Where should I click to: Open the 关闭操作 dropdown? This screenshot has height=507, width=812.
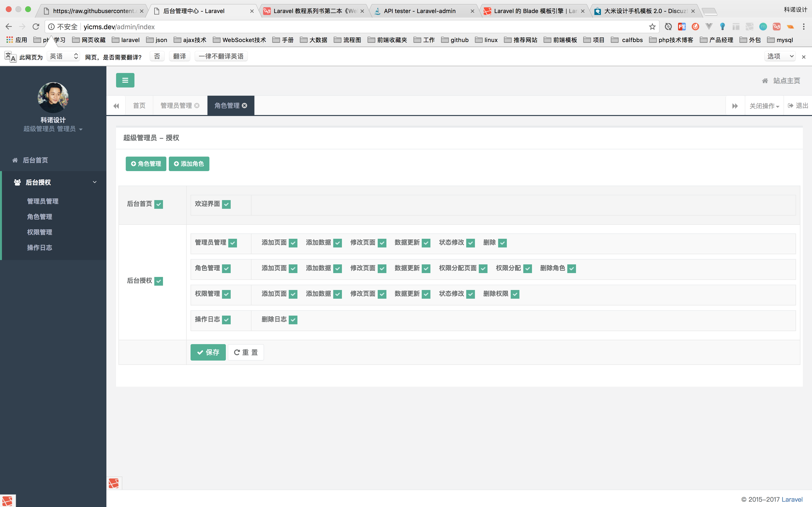(764, 106)
